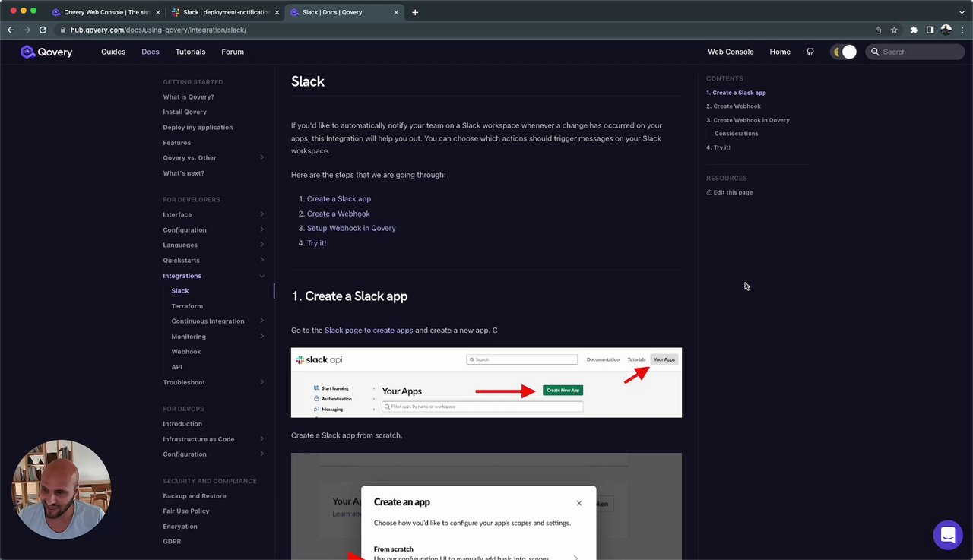Switch to the Slack deployment-notifications tab
The height and width of the screenshot is (560, 973).
(x=227, y=12)
